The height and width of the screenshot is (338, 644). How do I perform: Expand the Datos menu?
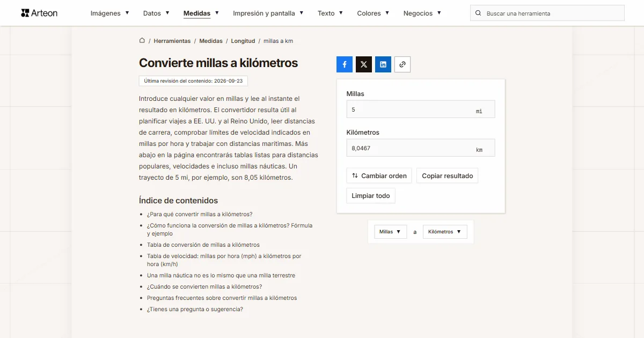tap(156, 13)
